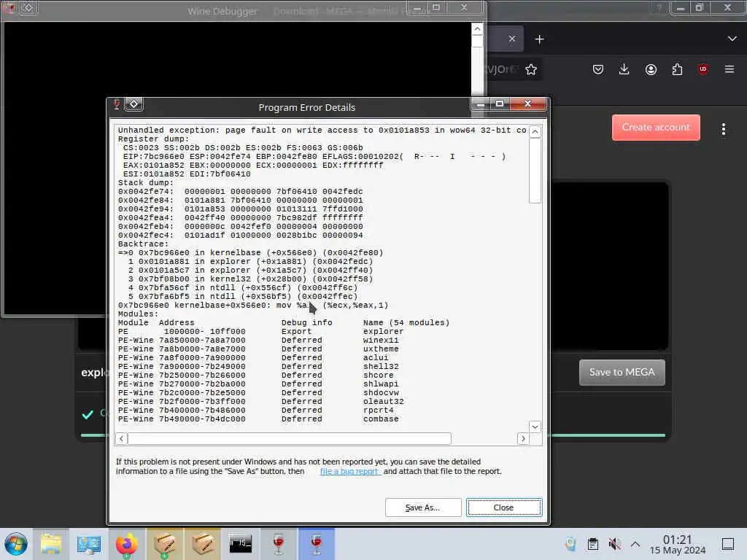Open the MEGA three-dots menu
Image resolution: width=747 pixels, height=560 pixels.
click(x=723, y=129)
